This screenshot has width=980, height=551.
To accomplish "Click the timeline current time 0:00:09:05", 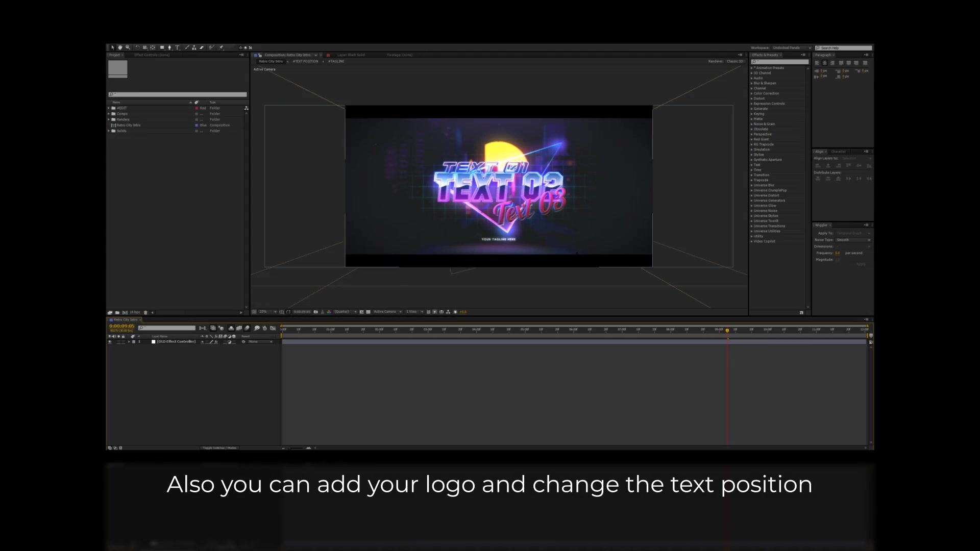I will pyautogui.click(x=122, y=326).
